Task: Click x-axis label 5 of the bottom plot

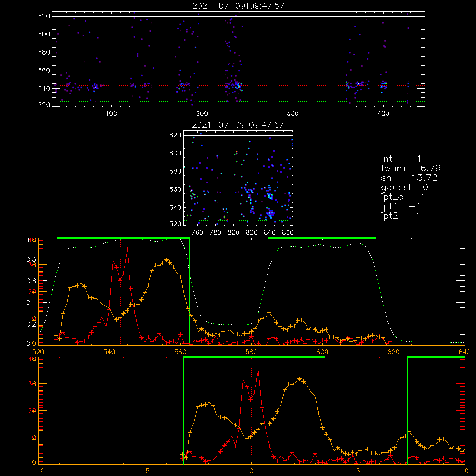Action: (358, 471)
